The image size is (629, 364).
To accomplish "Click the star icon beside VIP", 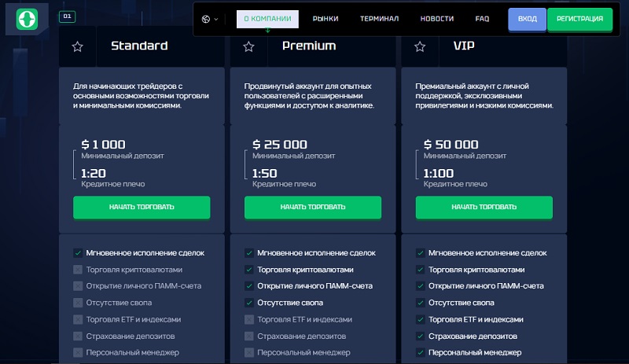I will point(420,47).
